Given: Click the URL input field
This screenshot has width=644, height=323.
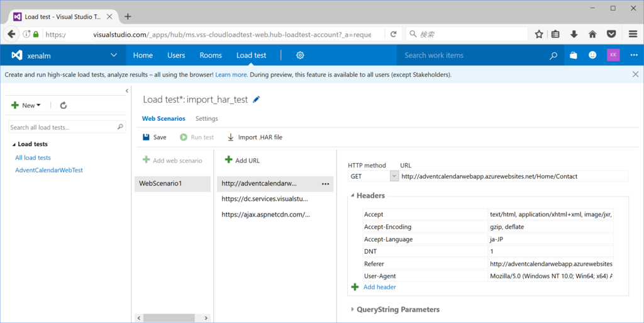Looking at the screenshot, I should (x=514, y=176).
